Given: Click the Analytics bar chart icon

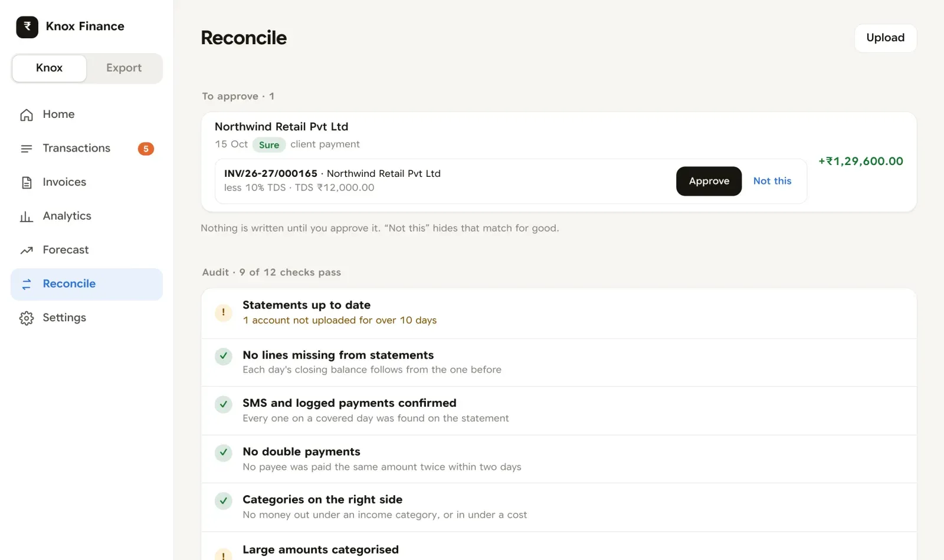Looking at the screenshot, I should (27, 216).
